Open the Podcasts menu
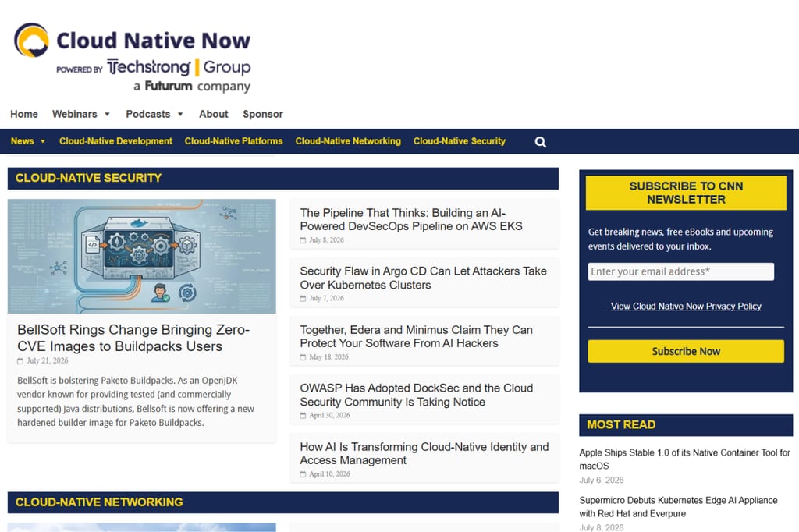The height and width of the screenshot is (532, 799). (x=147, y=114)
